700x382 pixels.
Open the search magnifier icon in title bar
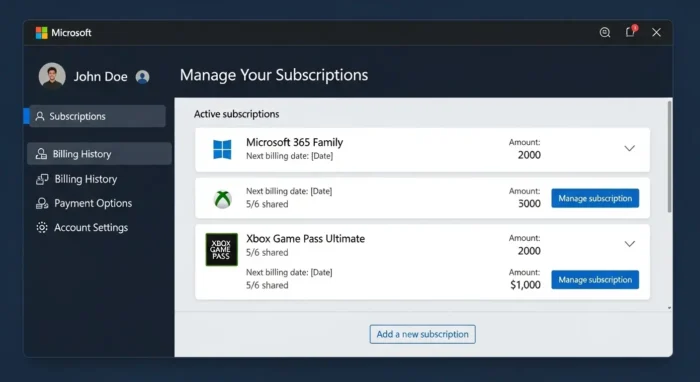click(604, 32)
